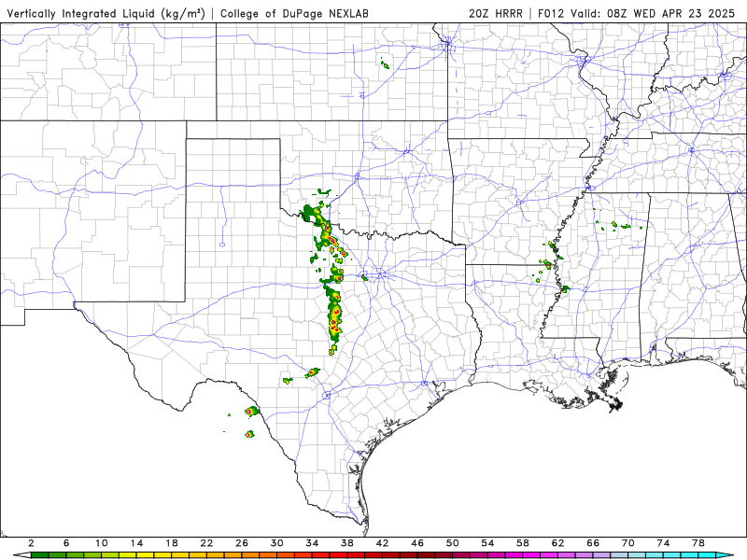Click the cyan right arrow end of the color bar
Viewport: 747px width, 560px height.
(x=725, y=555)
